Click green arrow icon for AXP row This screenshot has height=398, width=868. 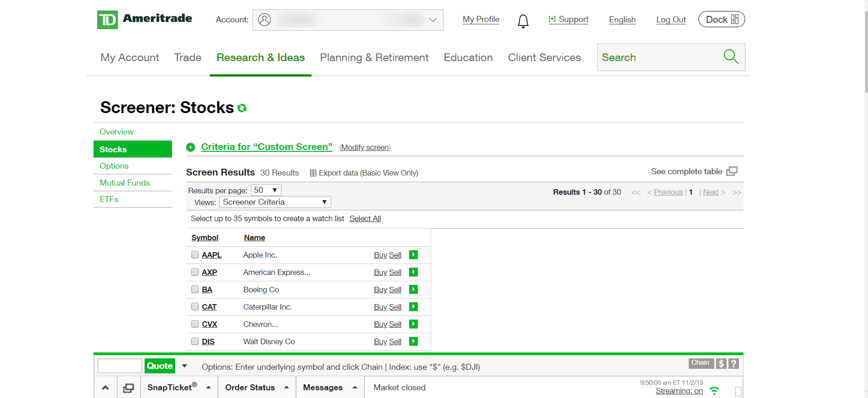413,272
